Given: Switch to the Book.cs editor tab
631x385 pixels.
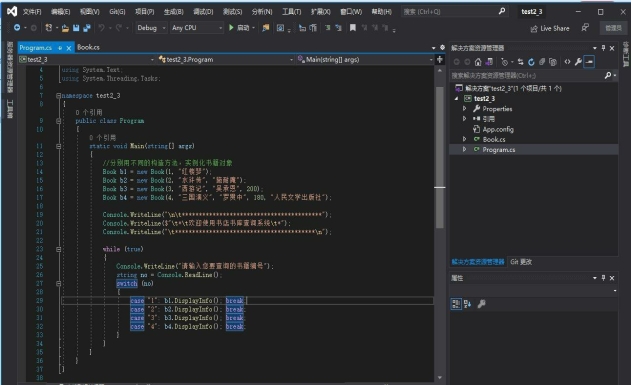Looking at the screenshot, I should click(89, 47).
